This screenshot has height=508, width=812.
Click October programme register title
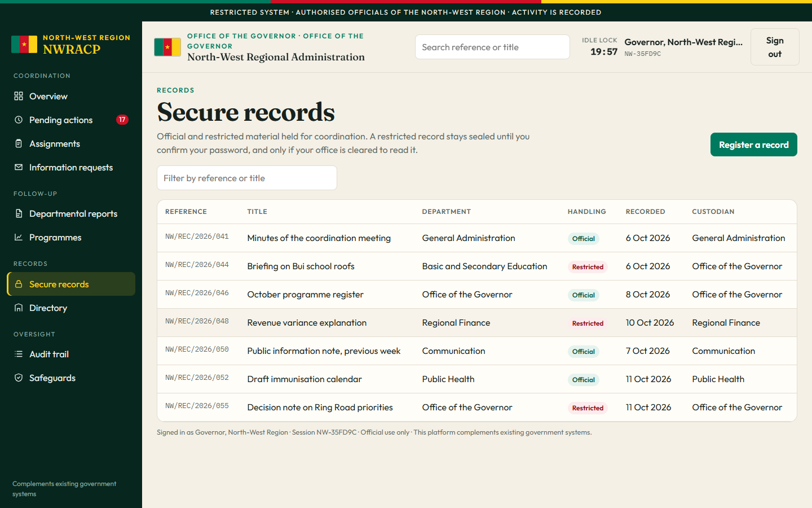306,295
